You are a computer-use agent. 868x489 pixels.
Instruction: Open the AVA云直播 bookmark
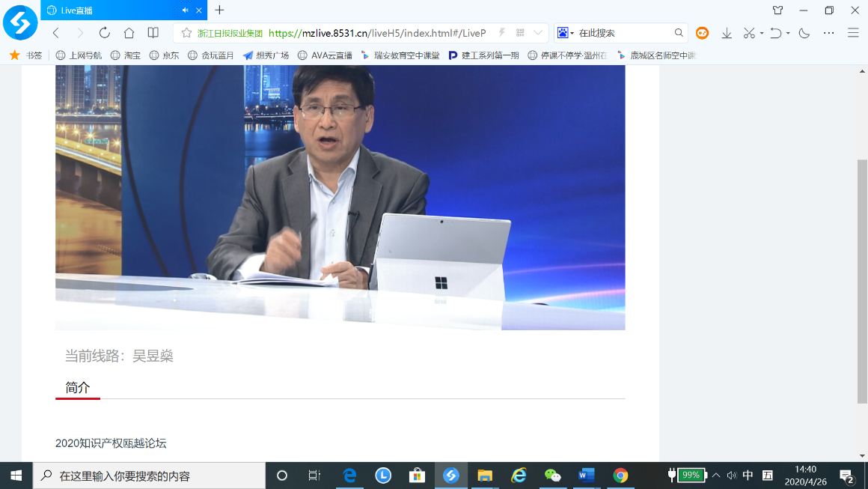click(x=325, y=55)
